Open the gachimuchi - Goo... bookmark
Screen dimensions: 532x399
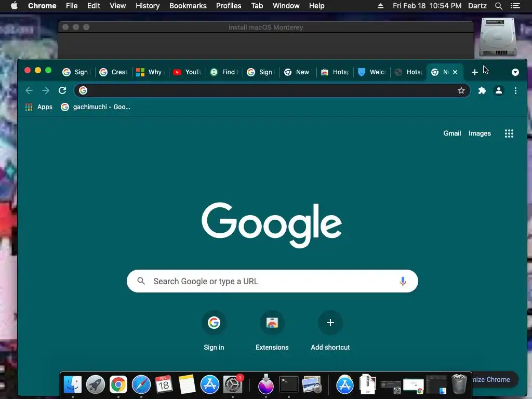[x=96, y=107]
